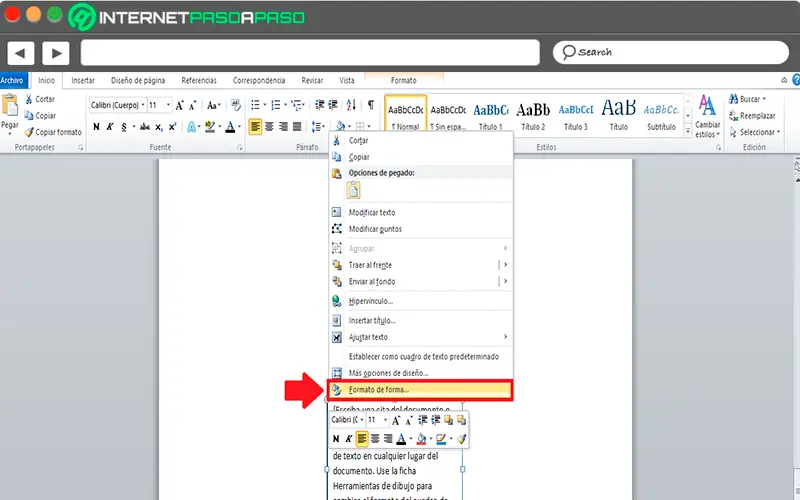This screenshot has width=800, height=500.
Task: Click the sort A-Z icon in the Párrafo group
Action: coord(351,105)
